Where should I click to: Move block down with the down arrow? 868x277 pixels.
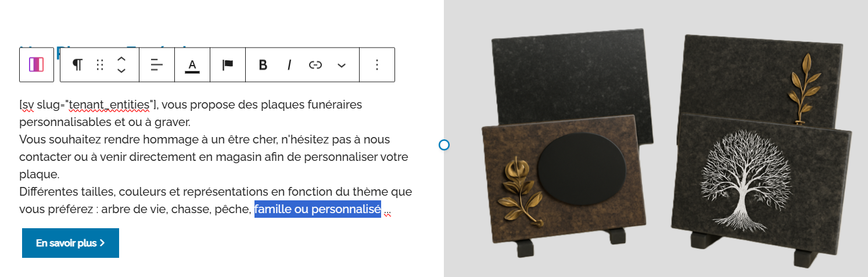tap(121, 71)
